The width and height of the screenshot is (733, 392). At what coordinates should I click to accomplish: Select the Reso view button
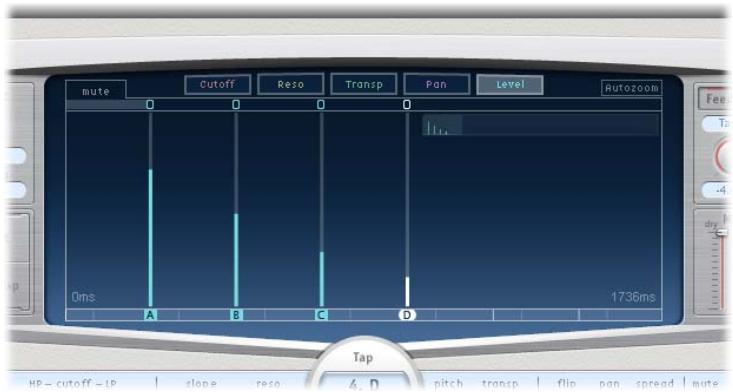click(x=290, y=85)
